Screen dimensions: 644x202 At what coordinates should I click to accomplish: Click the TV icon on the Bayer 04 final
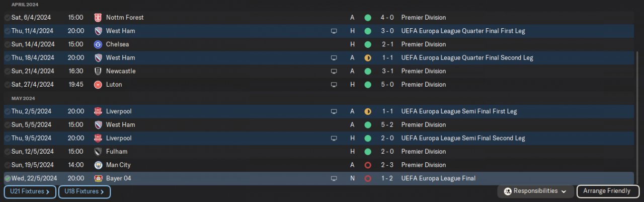click(x=334, y=178)
